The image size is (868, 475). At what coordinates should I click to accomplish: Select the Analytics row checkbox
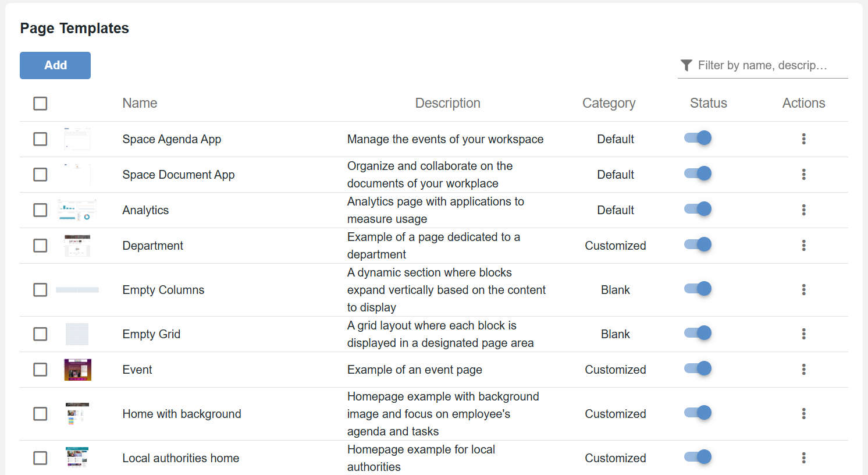pos(40,210)
